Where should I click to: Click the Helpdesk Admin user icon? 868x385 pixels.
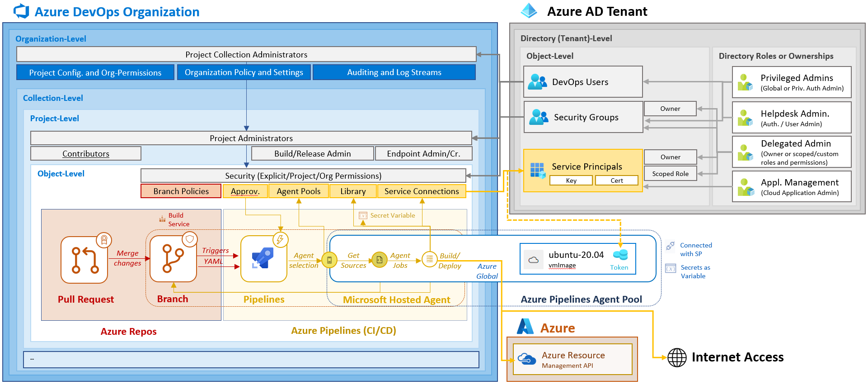[745, 118]
